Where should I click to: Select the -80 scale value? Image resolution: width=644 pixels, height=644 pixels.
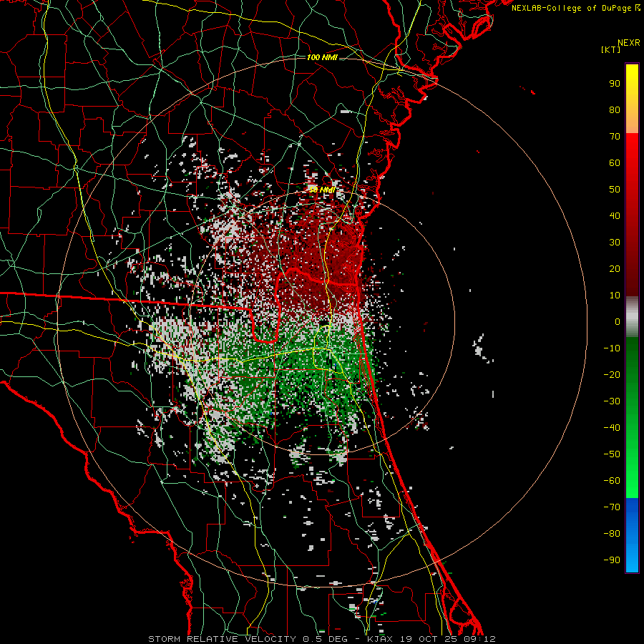pyautogui.click(x=612, y=534)
